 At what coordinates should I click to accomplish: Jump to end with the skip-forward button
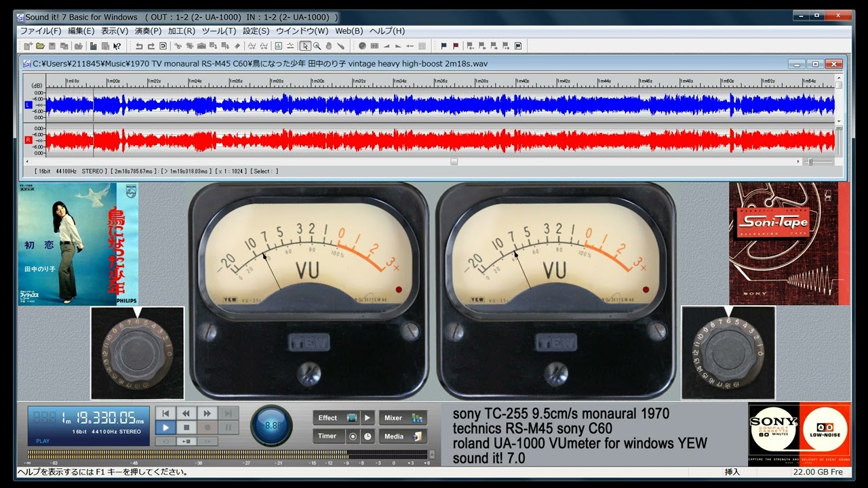228,413
